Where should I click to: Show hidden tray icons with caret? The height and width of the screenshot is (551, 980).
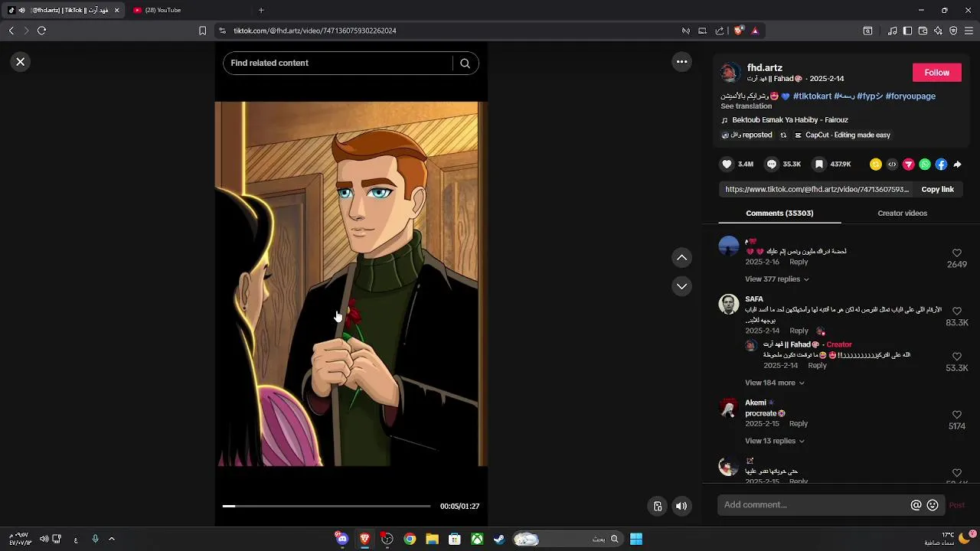[x=112, y=539]
